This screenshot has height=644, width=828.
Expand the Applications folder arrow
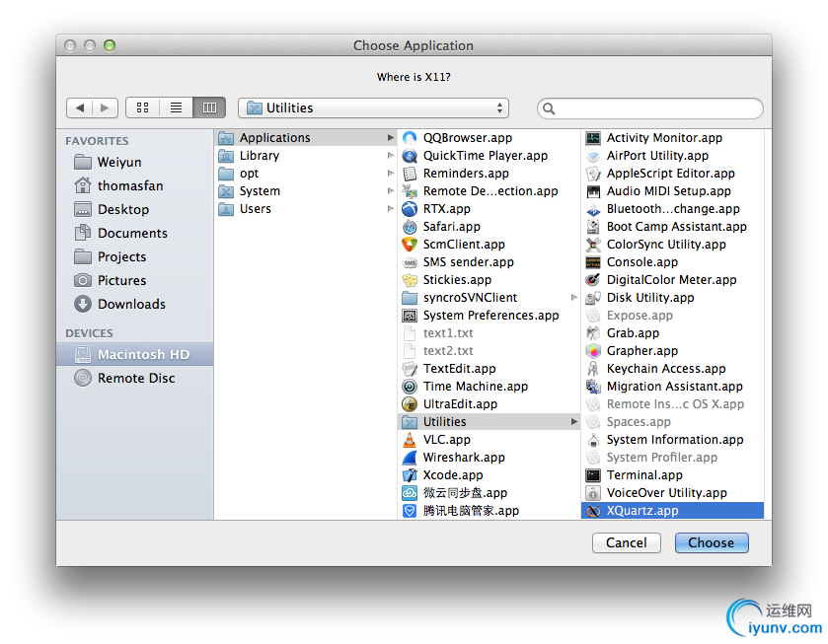point(390,138)
